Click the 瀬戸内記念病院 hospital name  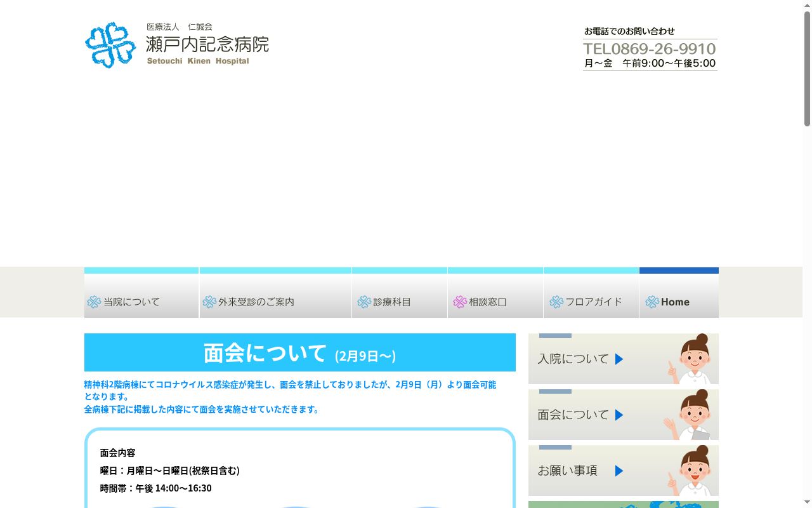(207, 44)
